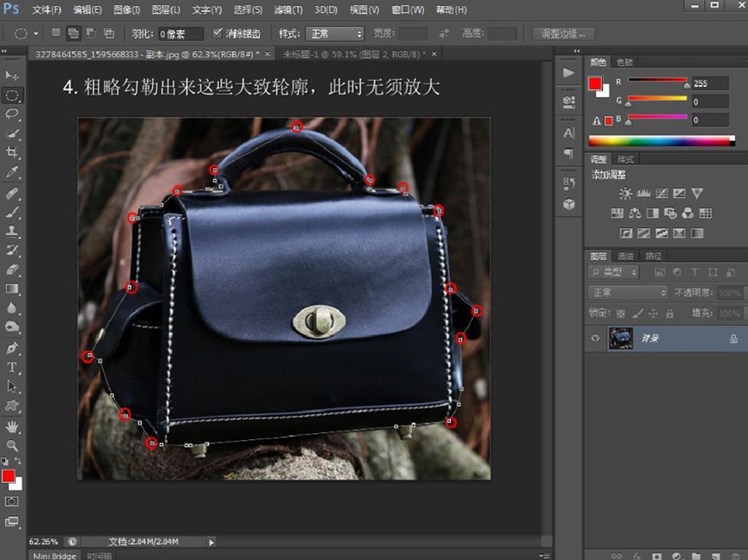The width and height of the screenshot is (748, 560).
Task: Open the 滤镜(T) menu
Action: coord(288,10)
